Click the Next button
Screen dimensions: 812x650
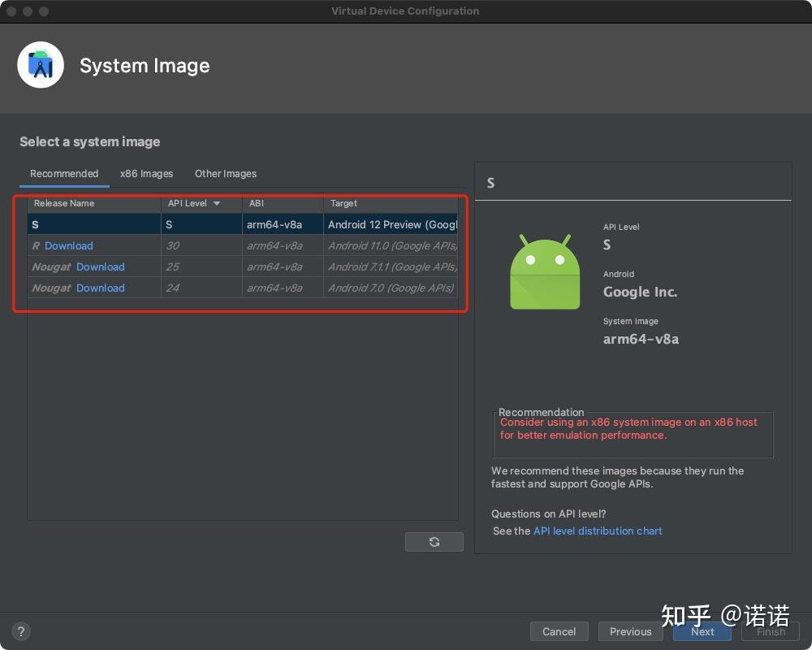(702, 631)
